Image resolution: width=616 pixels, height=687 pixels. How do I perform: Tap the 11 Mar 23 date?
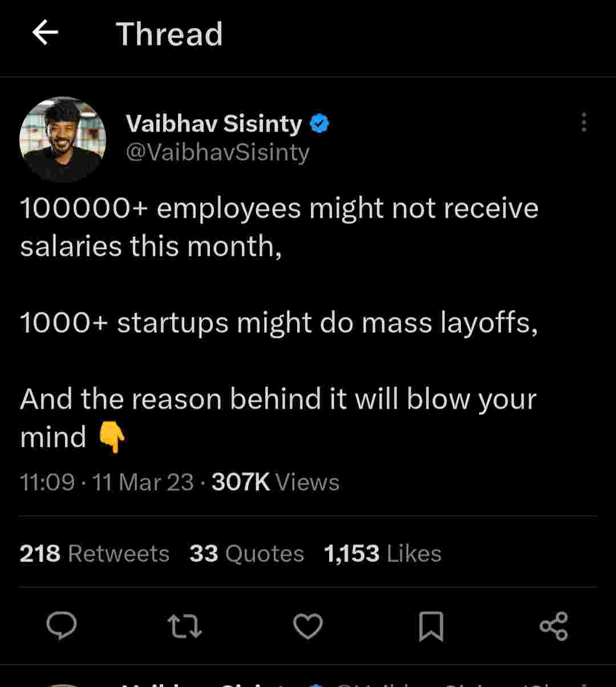[x=143, y=482]
